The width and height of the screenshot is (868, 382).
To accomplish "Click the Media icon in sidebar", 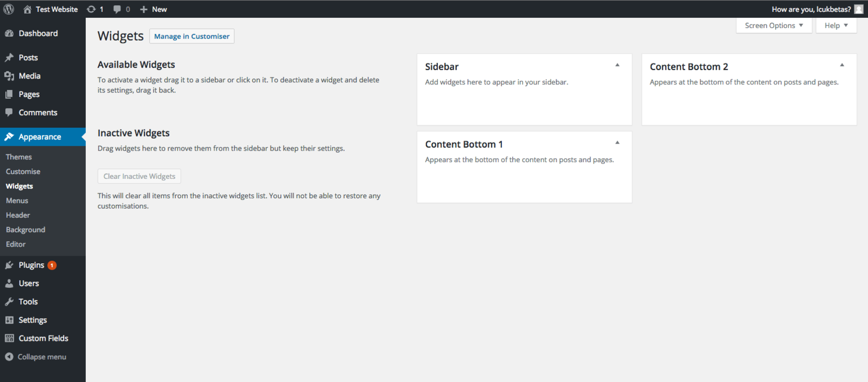I will point(9,76).
